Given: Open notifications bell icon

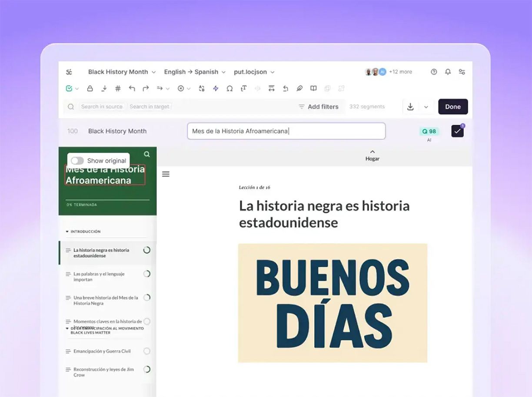Looking at the screenshot, I should pyautogui.click(x=448, y=72).
